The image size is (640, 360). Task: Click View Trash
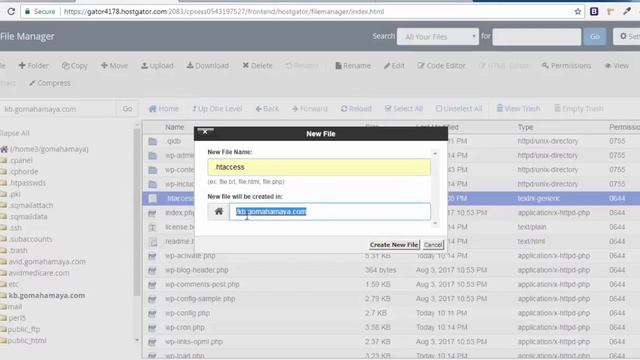518,109
